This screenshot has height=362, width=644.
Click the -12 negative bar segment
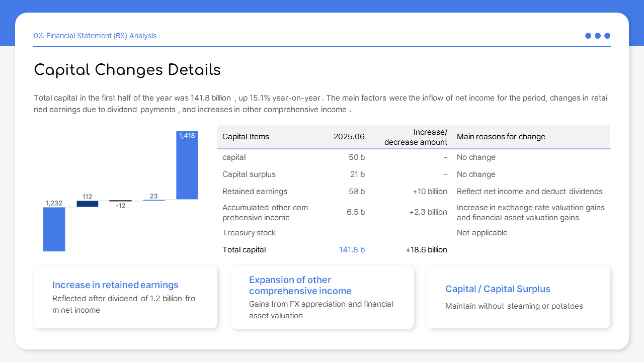(121, 201)
